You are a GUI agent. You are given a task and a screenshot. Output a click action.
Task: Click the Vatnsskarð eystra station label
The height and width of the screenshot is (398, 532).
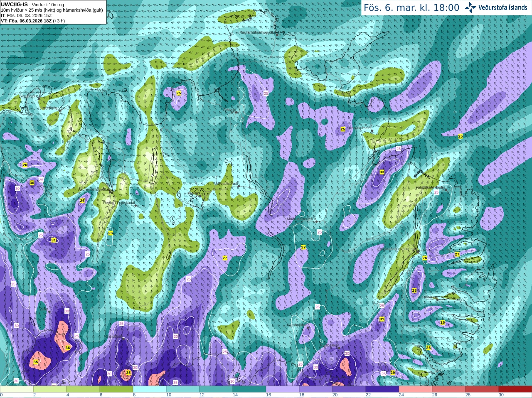pyautogui.click(x=431, y=187)
